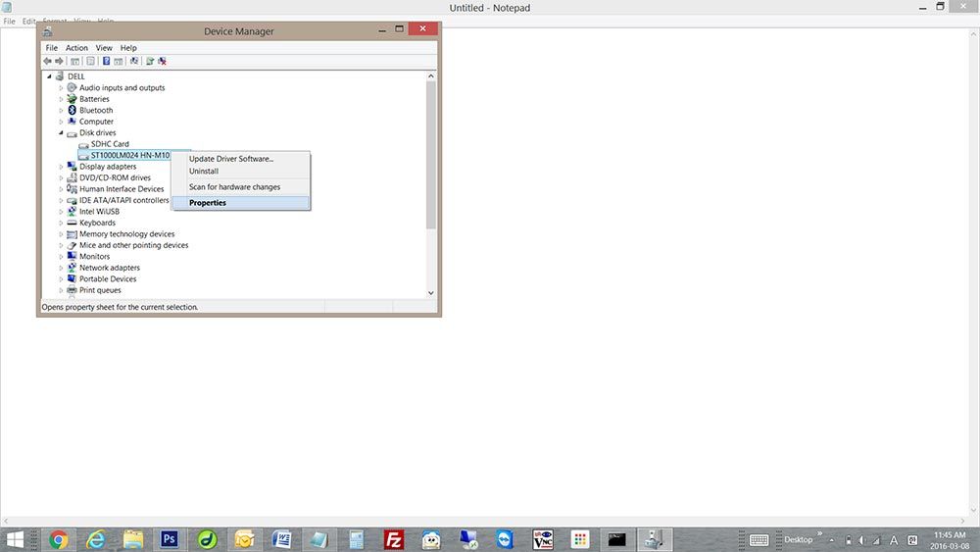The width and height of the screenshot is (980, 552).
Task: Choose Update Driver Software from context menu
Action: coord(241,159)
